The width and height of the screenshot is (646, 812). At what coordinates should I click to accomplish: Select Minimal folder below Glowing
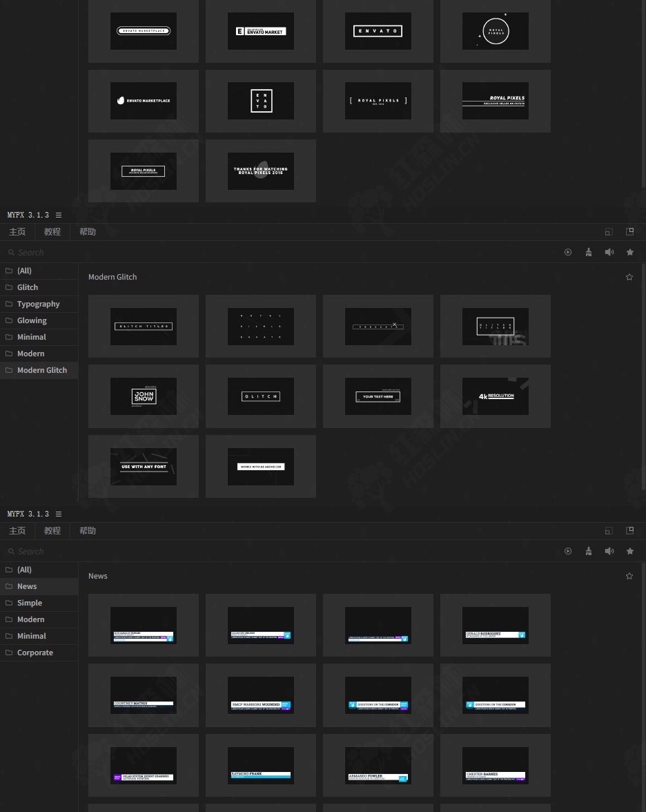coord(39,337)
